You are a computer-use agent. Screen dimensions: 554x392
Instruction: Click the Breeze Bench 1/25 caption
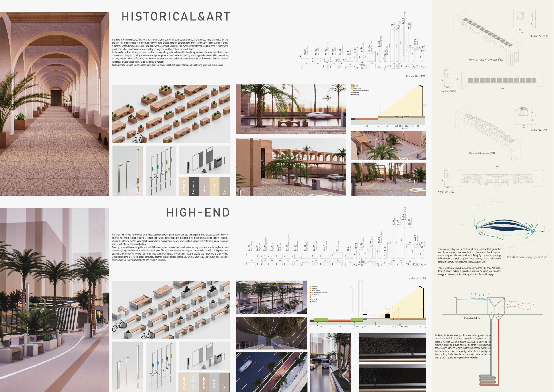click(472, 318)
